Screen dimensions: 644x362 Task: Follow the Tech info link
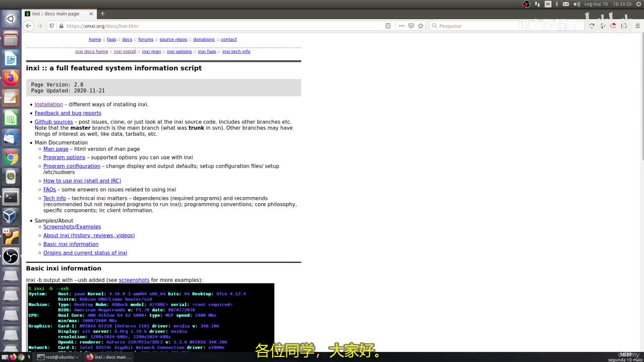coord(54,198)
